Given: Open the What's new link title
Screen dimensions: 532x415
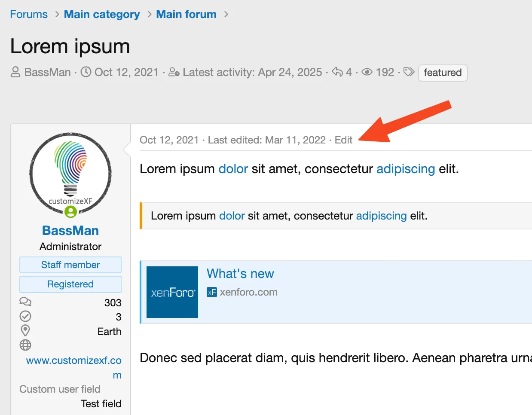Looking at the screenshot, I should [240, 274].
